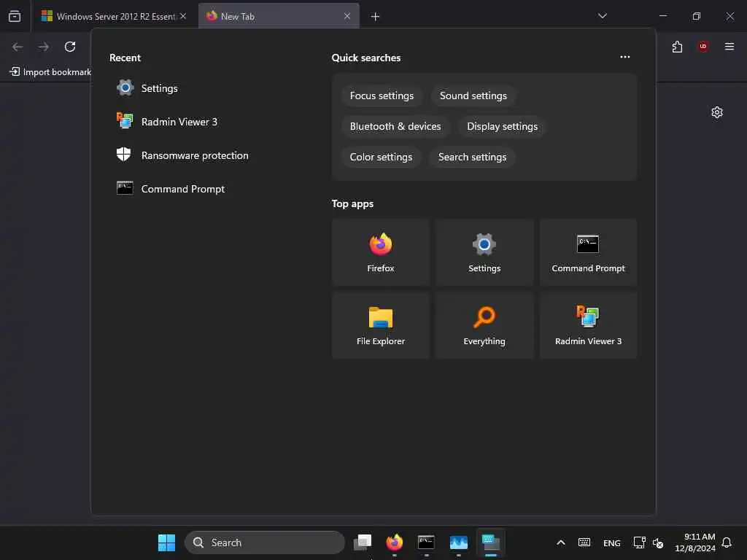
Task: Change ENG input language indicator
Action: click(612, 542)
